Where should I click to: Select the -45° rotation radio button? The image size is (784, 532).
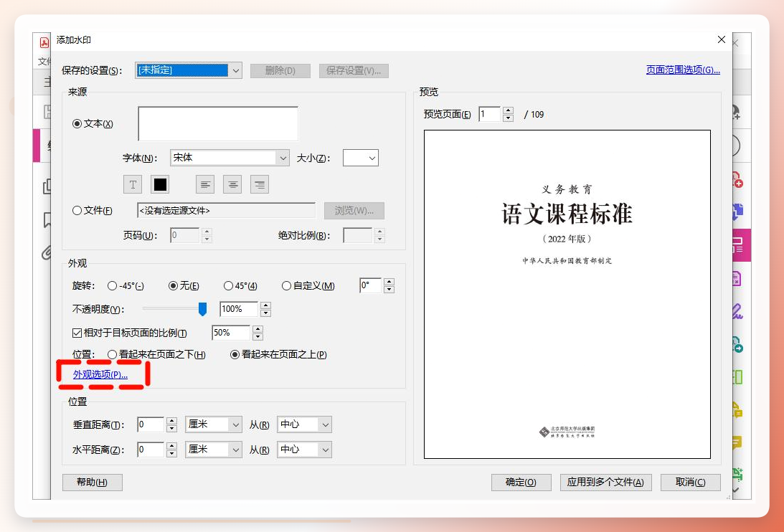tap(113, 285)
